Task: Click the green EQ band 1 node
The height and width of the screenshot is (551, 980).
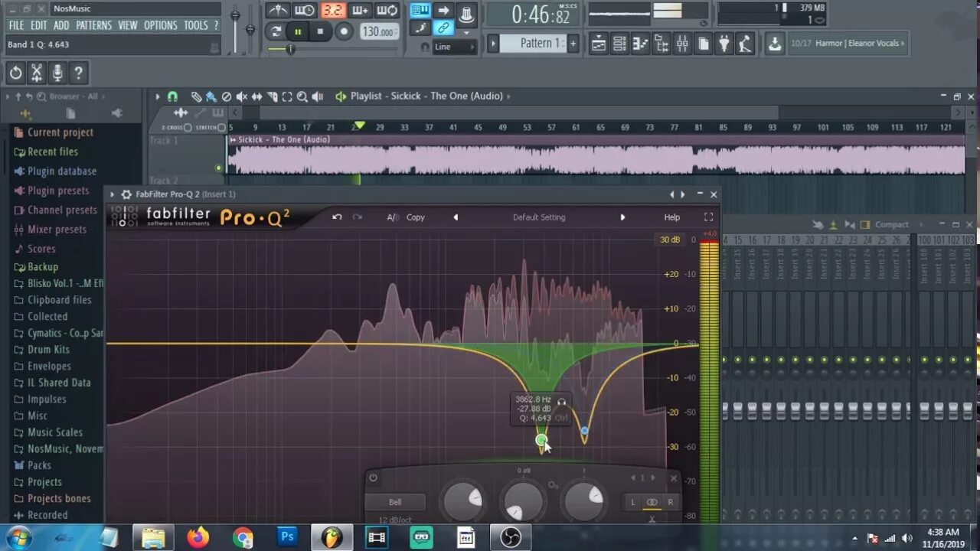Action: pyautogui.click(x=541, y=440)
